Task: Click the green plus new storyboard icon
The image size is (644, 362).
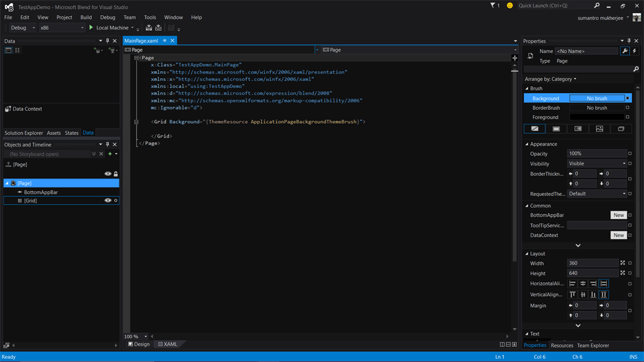Action: coord(110,154)
